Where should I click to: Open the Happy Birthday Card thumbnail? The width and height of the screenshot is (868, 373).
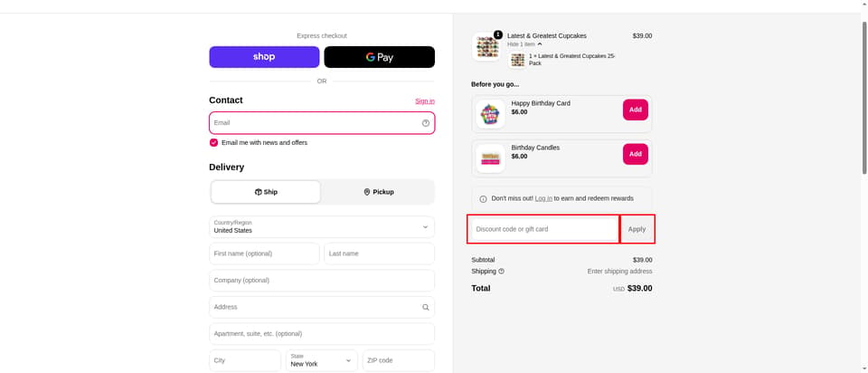[x=490, y=114]
